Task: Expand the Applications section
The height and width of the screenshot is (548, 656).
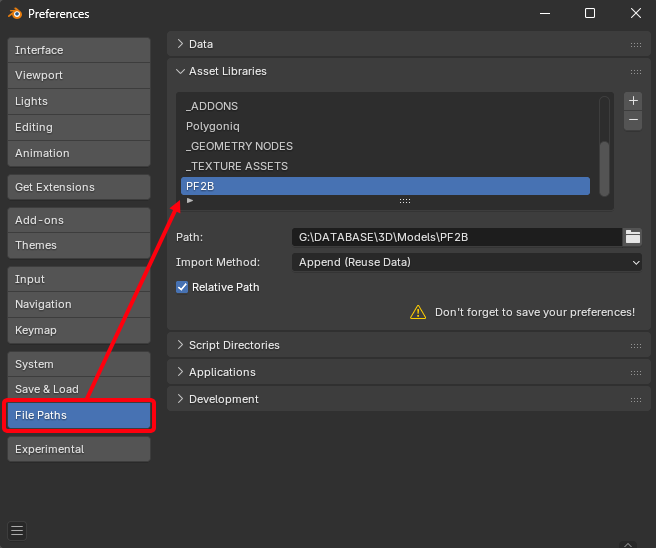Action: [x=180, y=372]
